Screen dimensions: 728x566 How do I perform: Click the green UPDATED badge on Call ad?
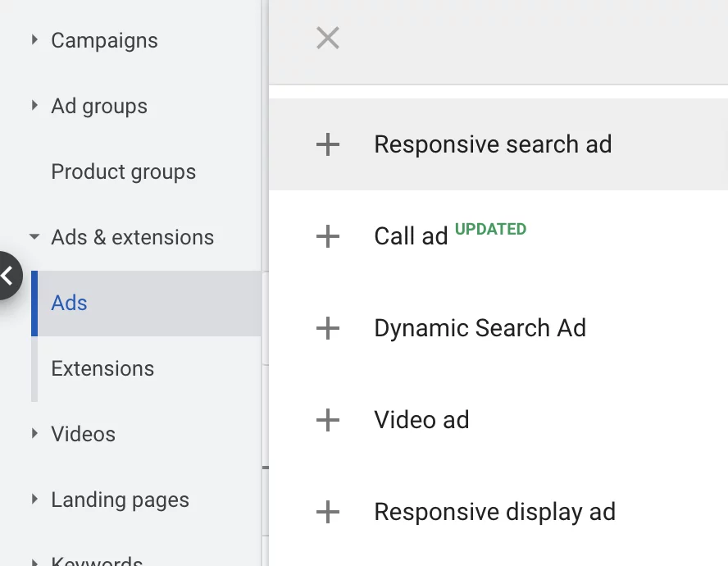pyautogui.click(x=490, y=229)
